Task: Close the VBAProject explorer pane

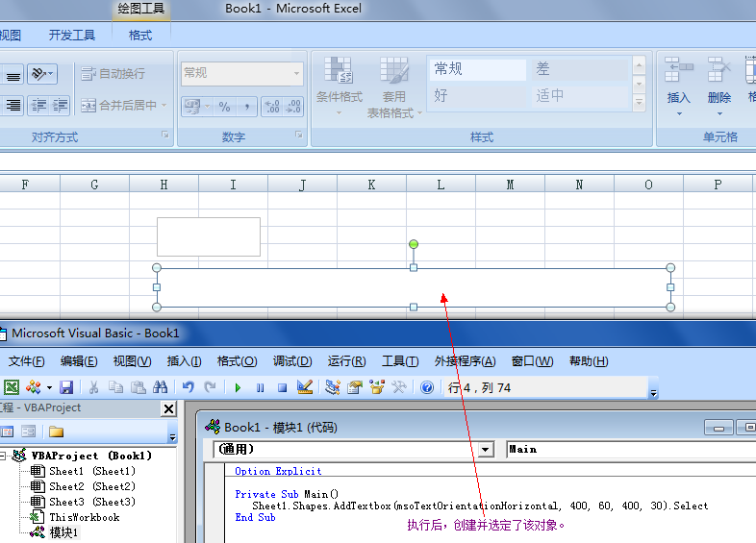Action: pos(168,409)
